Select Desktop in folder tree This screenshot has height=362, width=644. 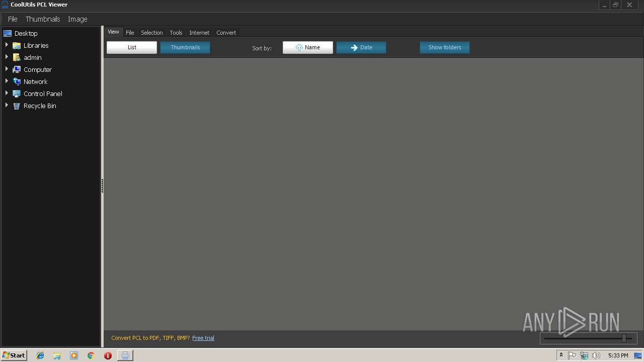[x=26, y=33]
